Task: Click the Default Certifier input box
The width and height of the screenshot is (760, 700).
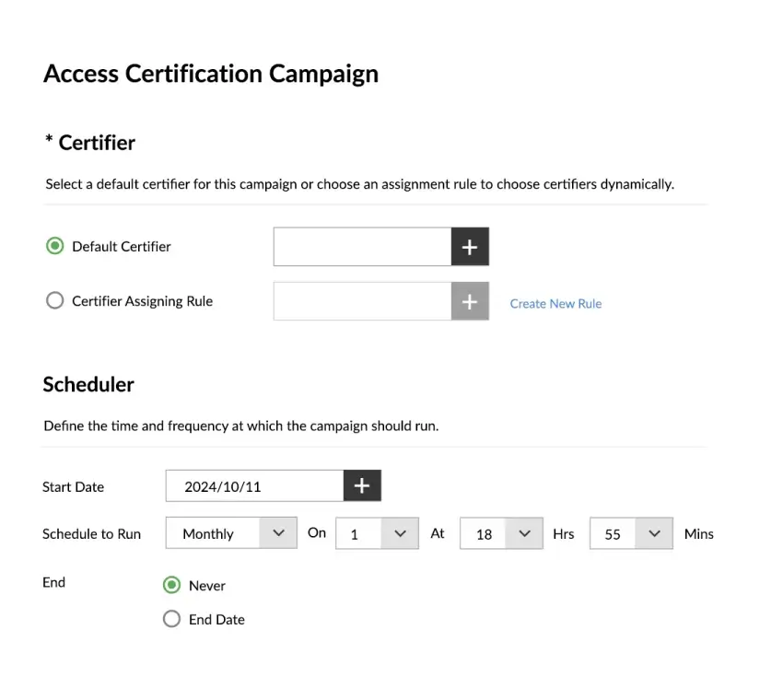Action: [359, 246]
